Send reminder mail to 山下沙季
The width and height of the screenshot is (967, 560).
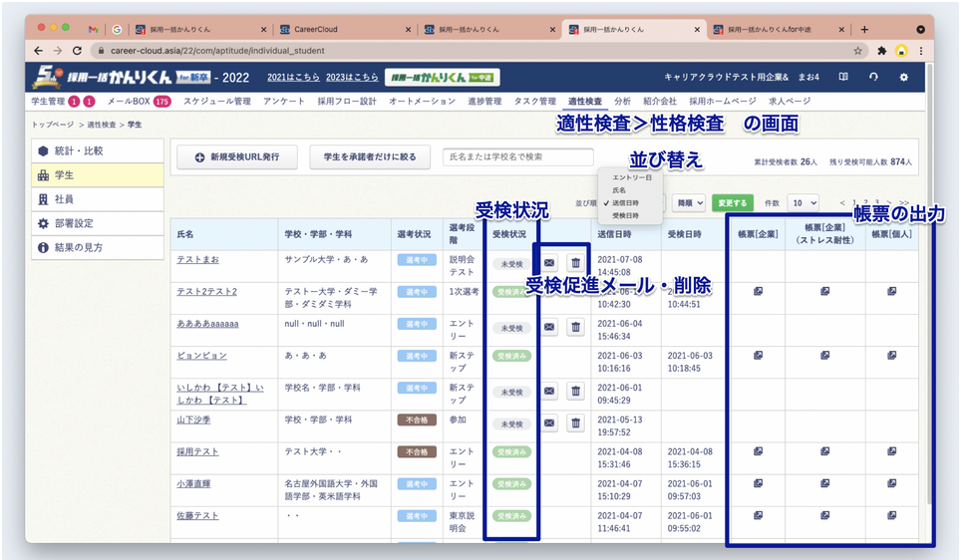click(549, 423)
